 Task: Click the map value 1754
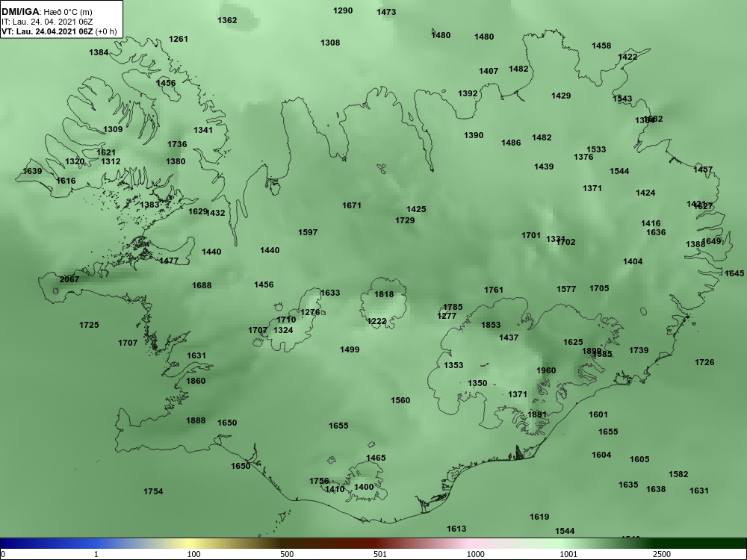click(x=153, y=491)
